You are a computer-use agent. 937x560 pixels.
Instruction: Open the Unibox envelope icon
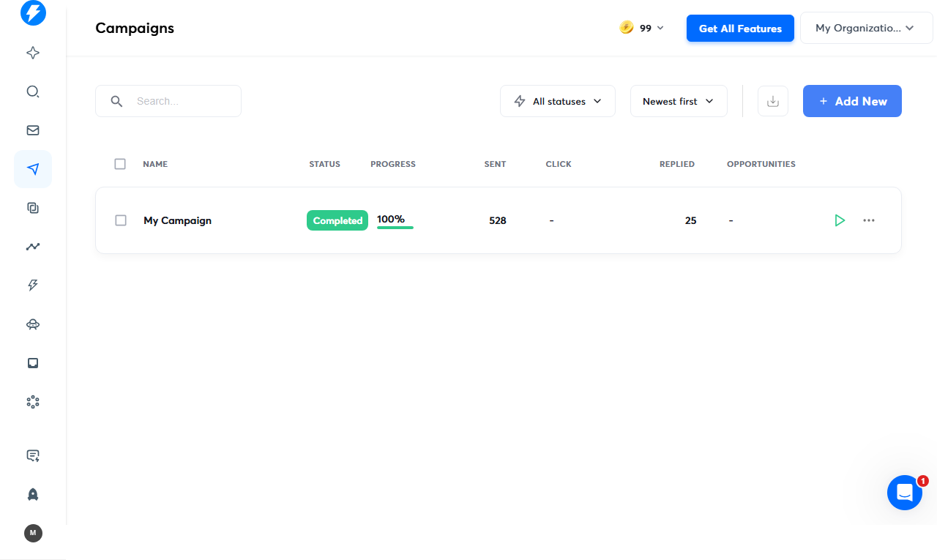(33, 130)
